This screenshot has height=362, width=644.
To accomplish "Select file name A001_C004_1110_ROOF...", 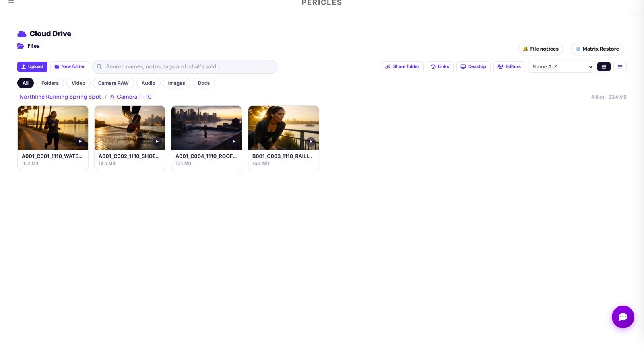I will tap(206, 156).
